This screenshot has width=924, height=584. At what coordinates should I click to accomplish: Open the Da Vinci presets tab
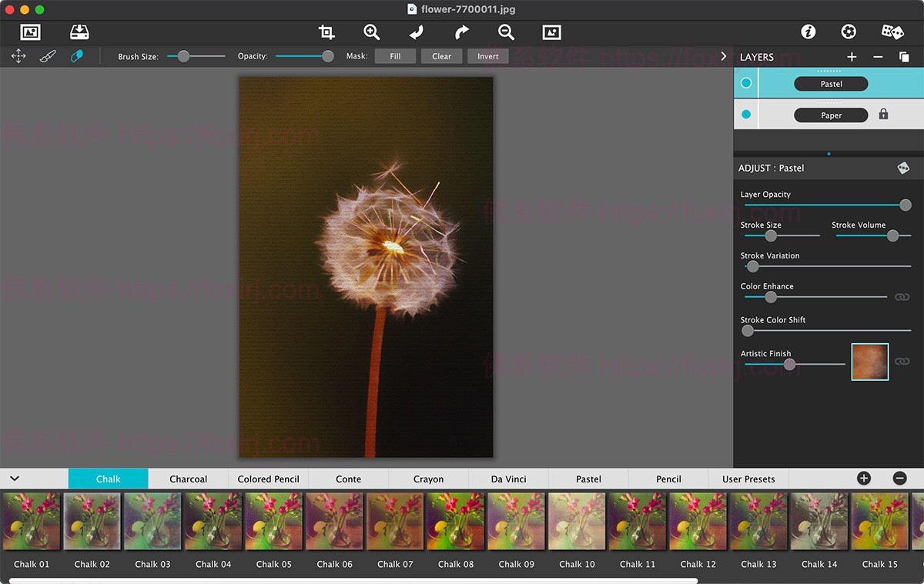tap(508, 479)
